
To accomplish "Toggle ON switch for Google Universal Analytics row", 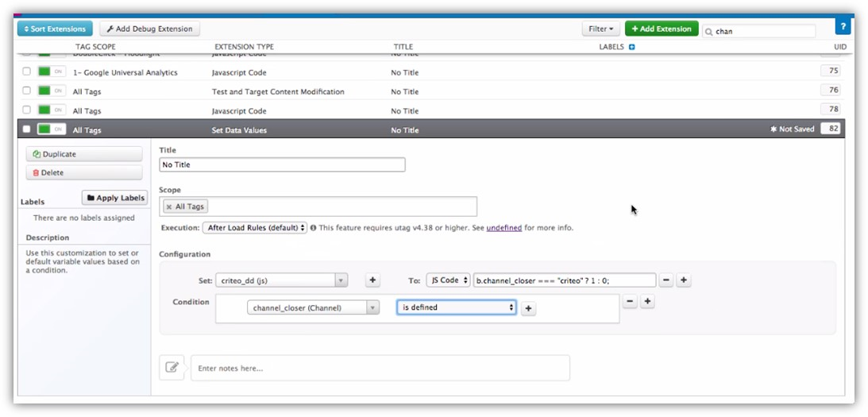I will [52, 71].
